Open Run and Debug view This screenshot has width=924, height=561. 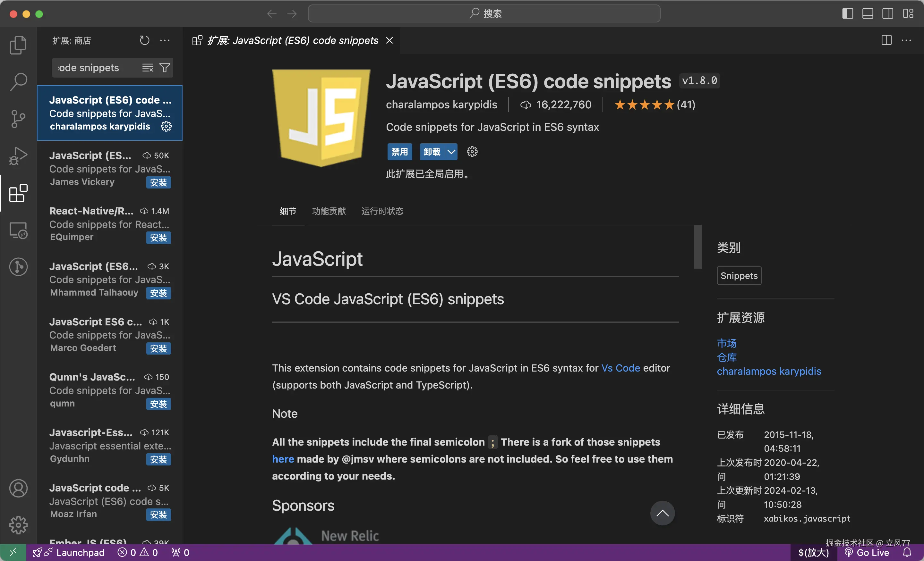point(18,155)
